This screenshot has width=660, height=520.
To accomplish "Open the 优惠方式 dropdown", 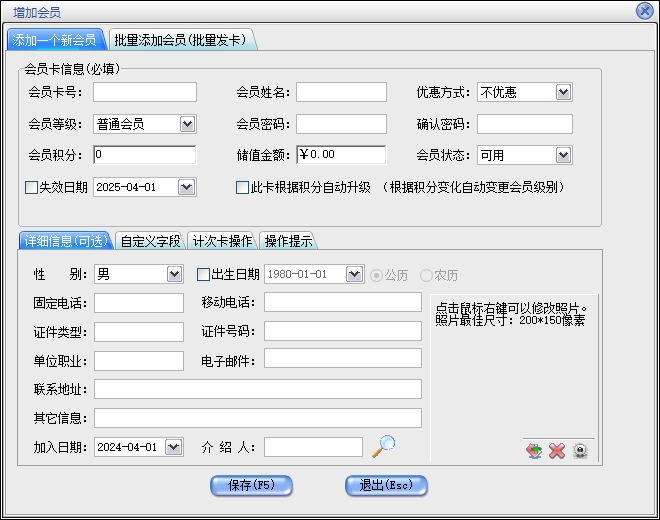I will (563, 93).
